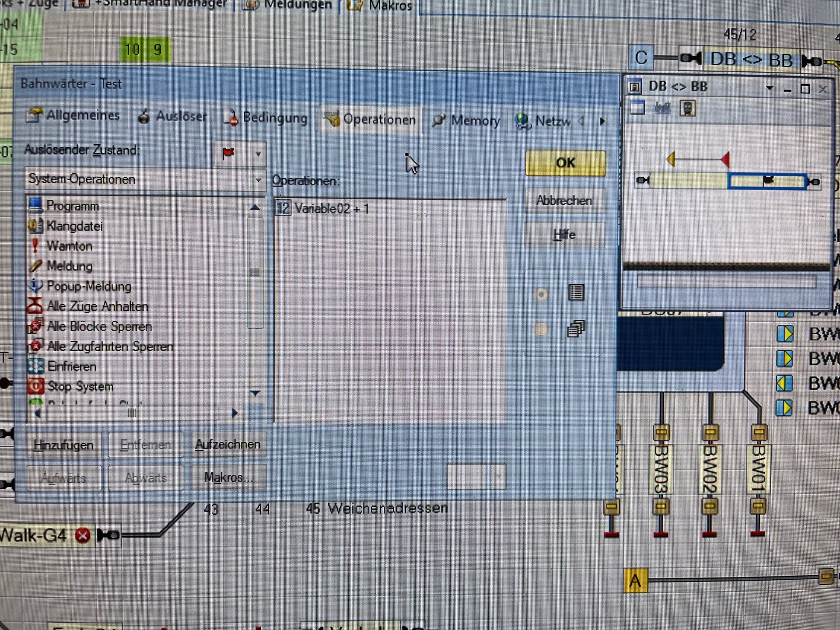The image size is (840, 630).
Task: Open the Memory tab
Action: click(x=467, y=121)
